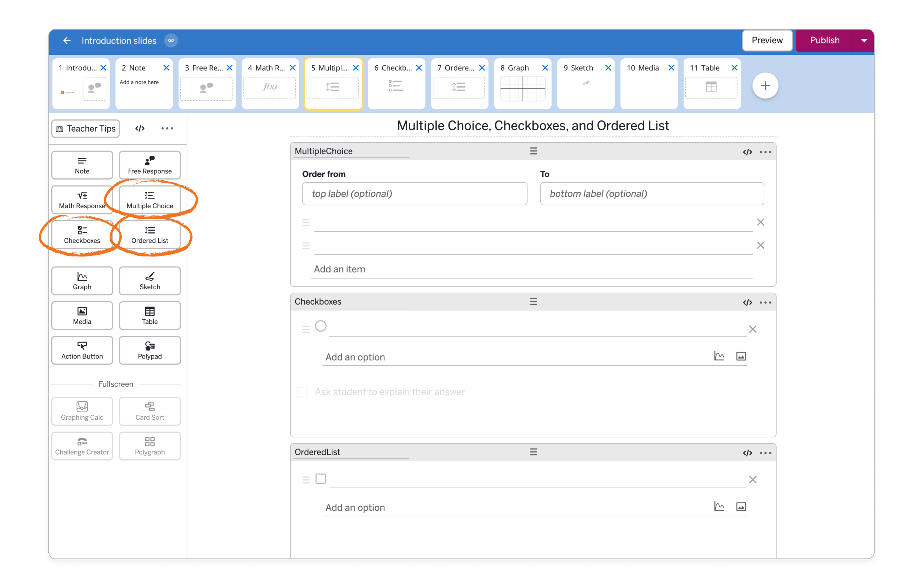This screenshot has height=588, width=923.
Task: Open Teacher Tips
Action: [x=85, y=128]
